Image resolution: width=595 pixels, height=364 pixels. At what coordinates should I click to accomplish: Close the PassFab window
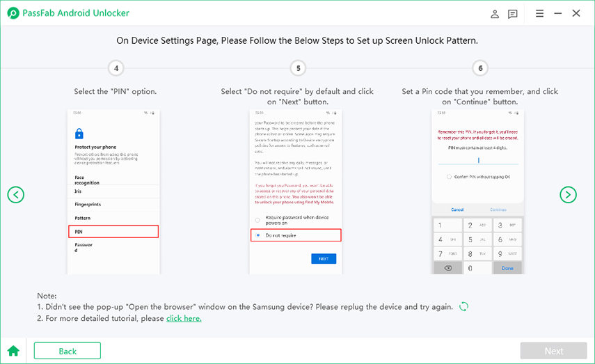[x=576, y=13]
